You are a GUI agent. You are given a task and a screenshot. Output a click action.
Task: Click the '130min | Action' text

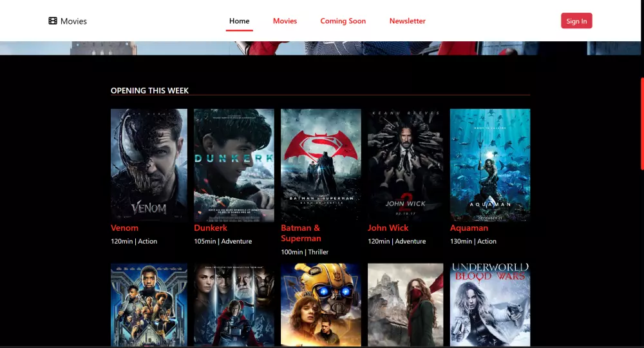(x=473, y=242)
